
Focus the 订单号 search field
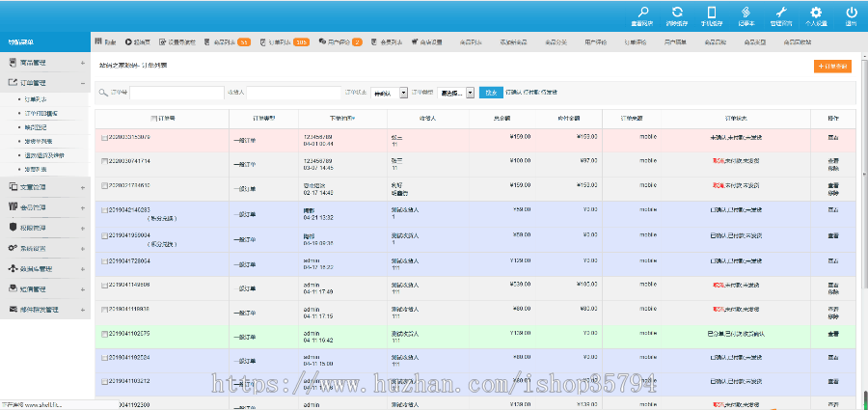point(176,93)
